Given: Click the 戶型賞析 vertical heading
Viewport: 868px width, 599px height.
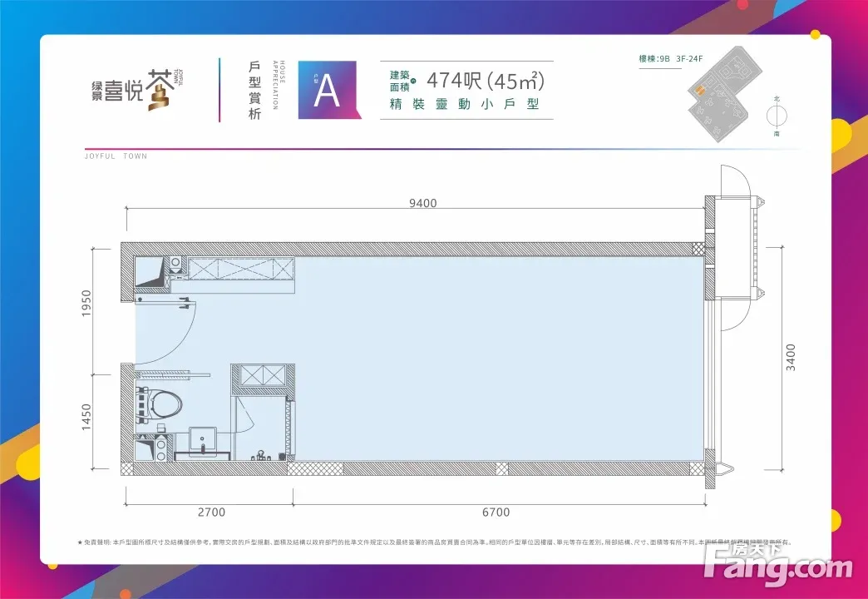Looking at the screenshot, I should (255, 90).
